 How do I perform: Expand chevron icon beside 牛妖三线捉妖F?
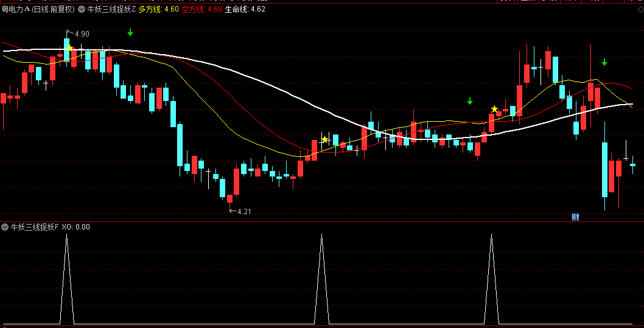5,226
